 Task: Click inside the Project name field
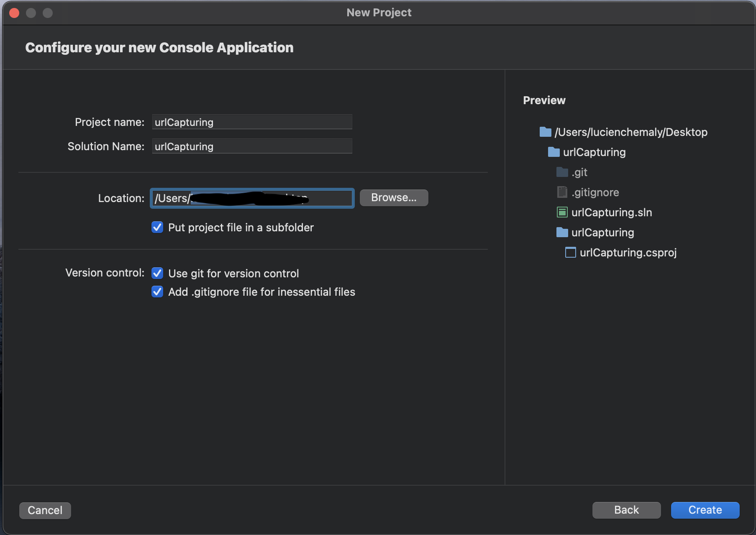(251, 122)
